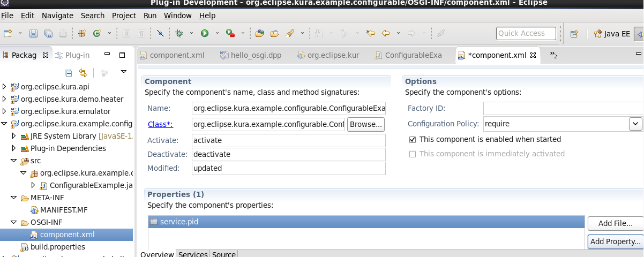This screenshot has height=257, width=644.
Task: Switch to the Services tab
Action: [193, 254]
